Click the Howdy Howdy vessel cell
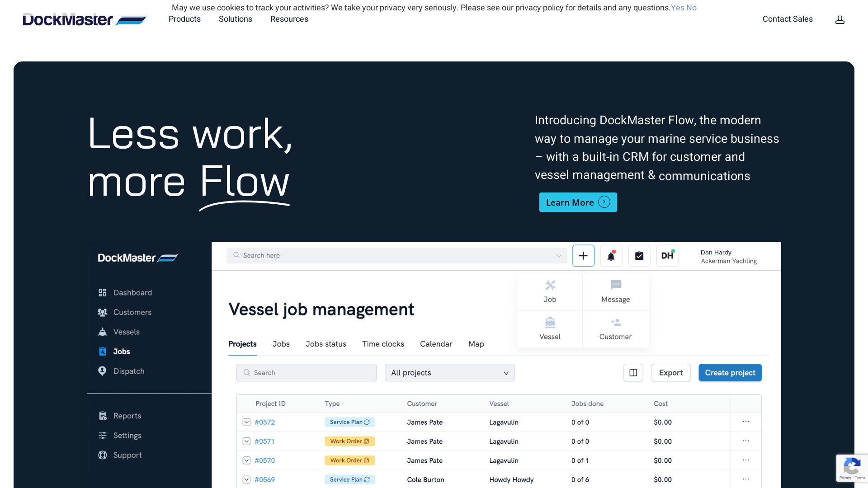The image size is (868, 488). [x=511, y=480]
